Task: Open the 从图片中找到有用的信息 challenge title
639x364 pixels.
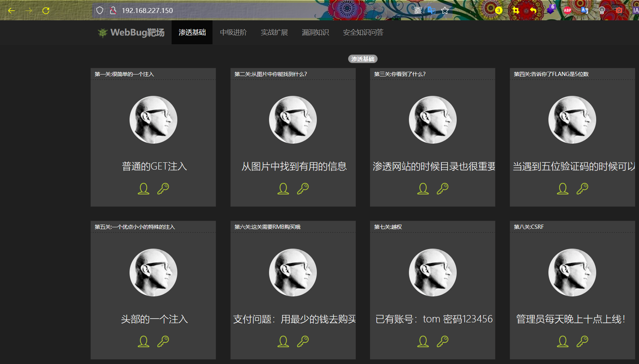Action: tap(294, 166)
